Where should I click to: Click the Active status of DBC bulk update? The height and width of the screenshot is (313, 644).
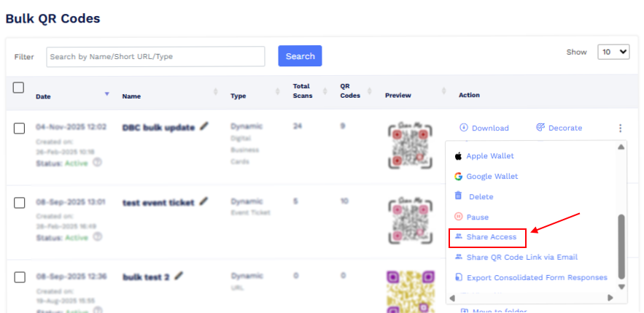pos(76,163)
